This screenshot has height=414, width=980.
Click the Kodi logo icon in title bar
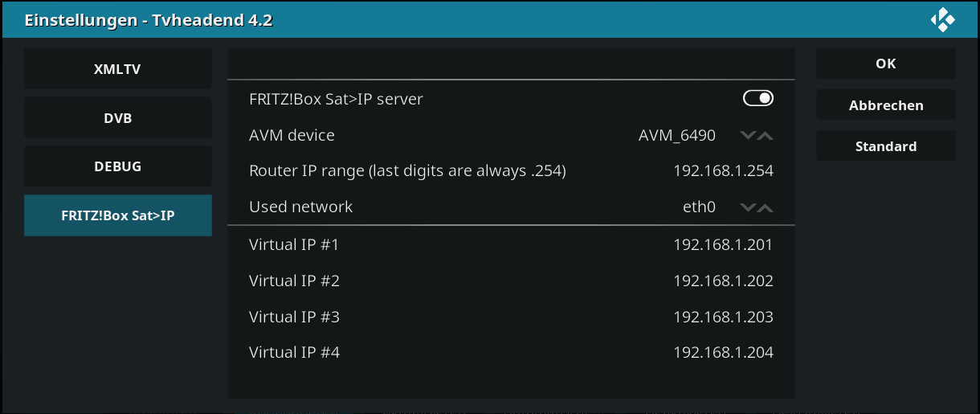(942, 20)
